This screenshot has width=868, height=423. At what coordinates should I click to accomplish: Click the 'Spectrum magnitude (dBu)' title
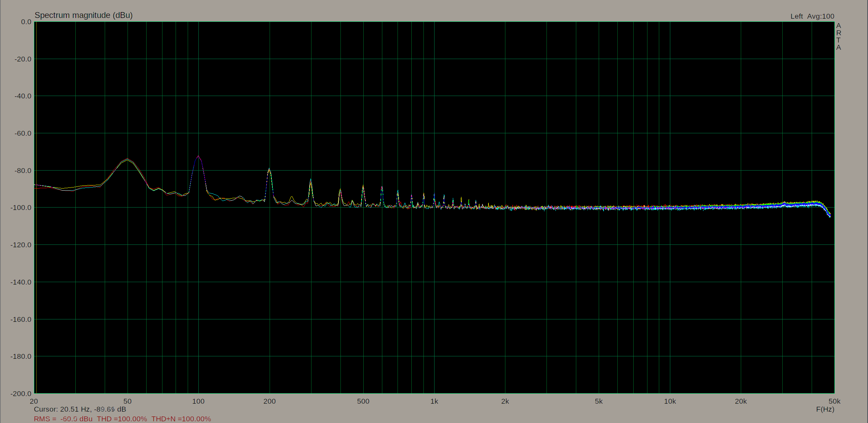click(x=84, y=15)
